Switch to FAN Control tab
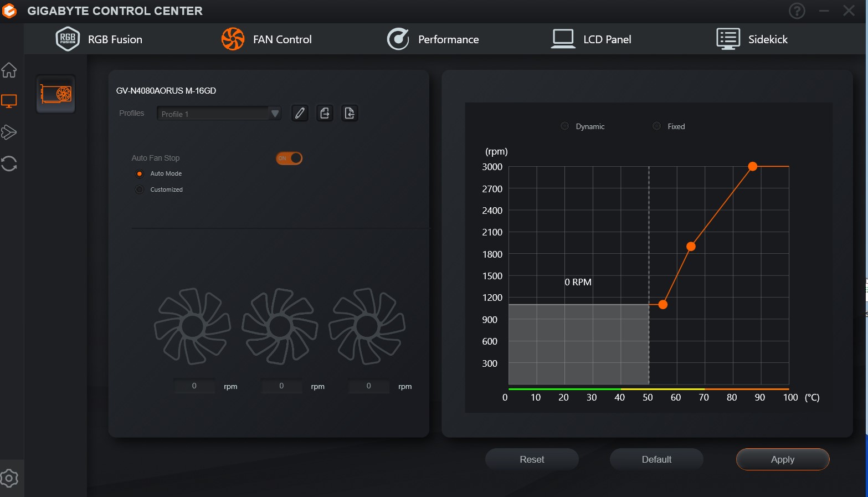Screen dimensions: 868x497 click(266, 39)
